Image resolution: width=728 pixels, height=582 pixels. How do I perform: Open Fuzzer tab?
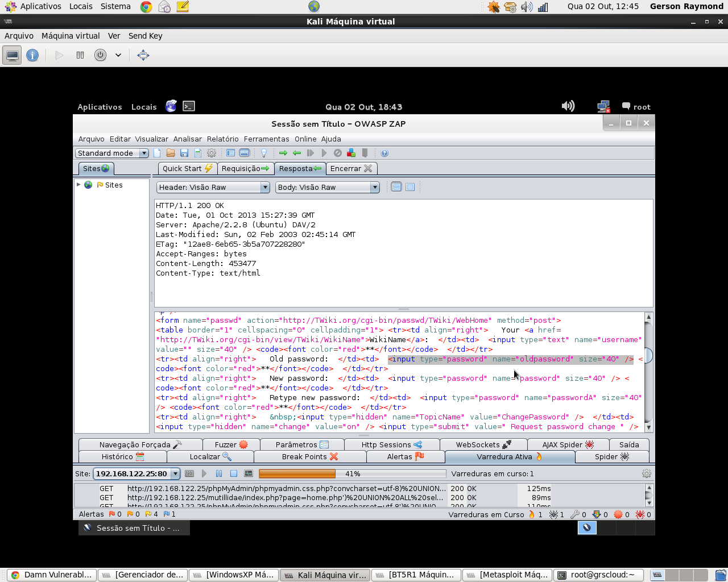pos(231,444)
